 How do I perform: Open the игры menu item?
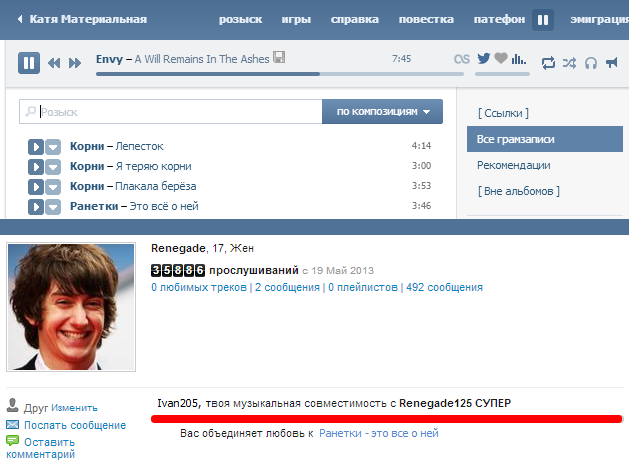(296, 19)
